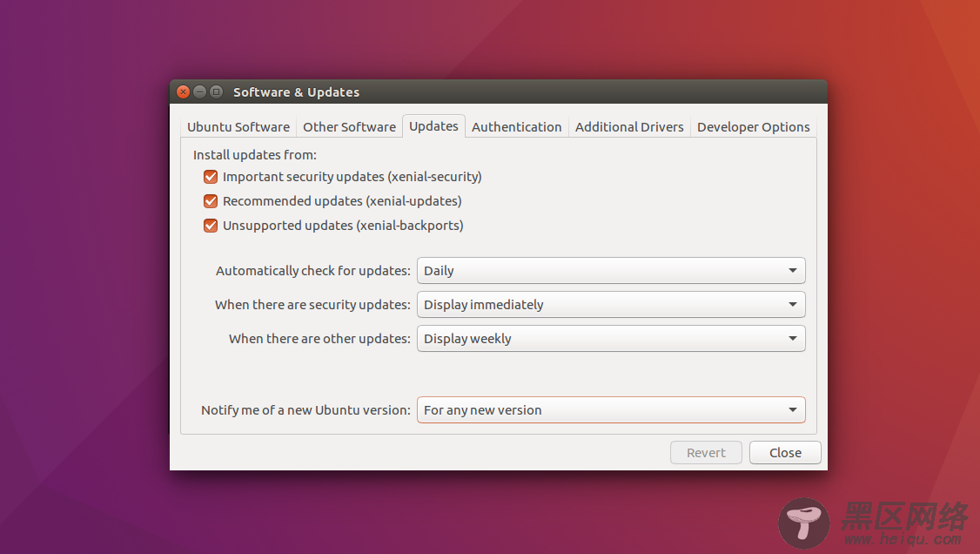Click the Close button at the bottom

coord(785,453)
